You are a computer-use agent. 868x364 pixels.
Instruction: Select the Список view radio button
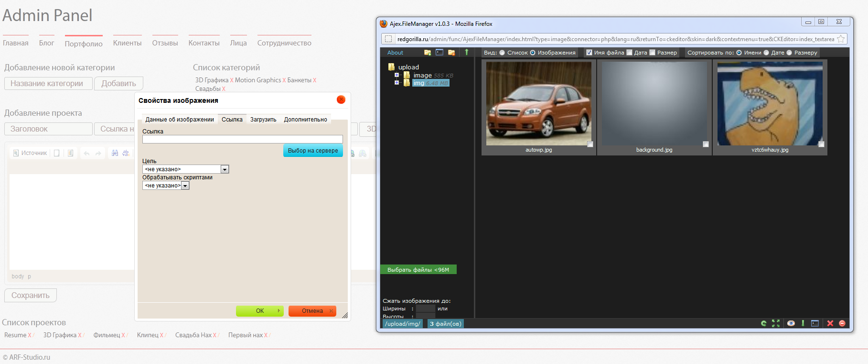point(502,53)
